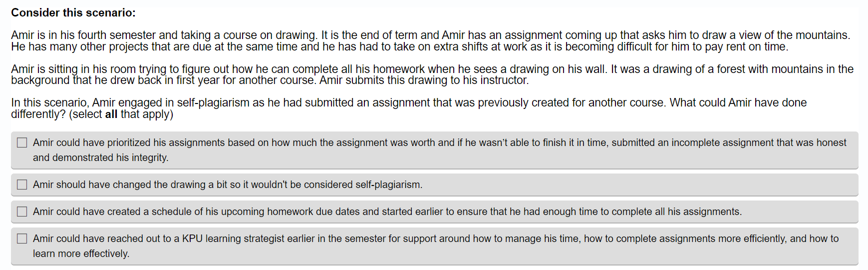
Task: Click the 'that apply)' text after bold all
Action: [x=147, y=114]
